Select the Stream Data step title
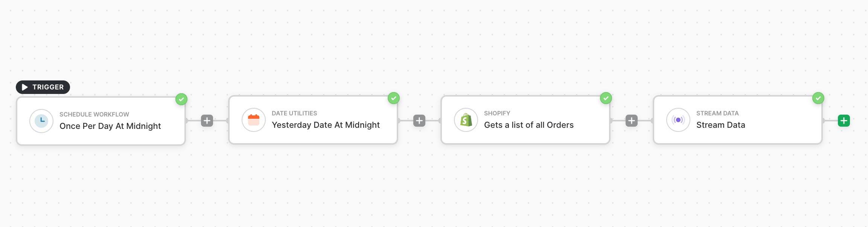This screenshot has width=868, height=227. tap(720, 125)
